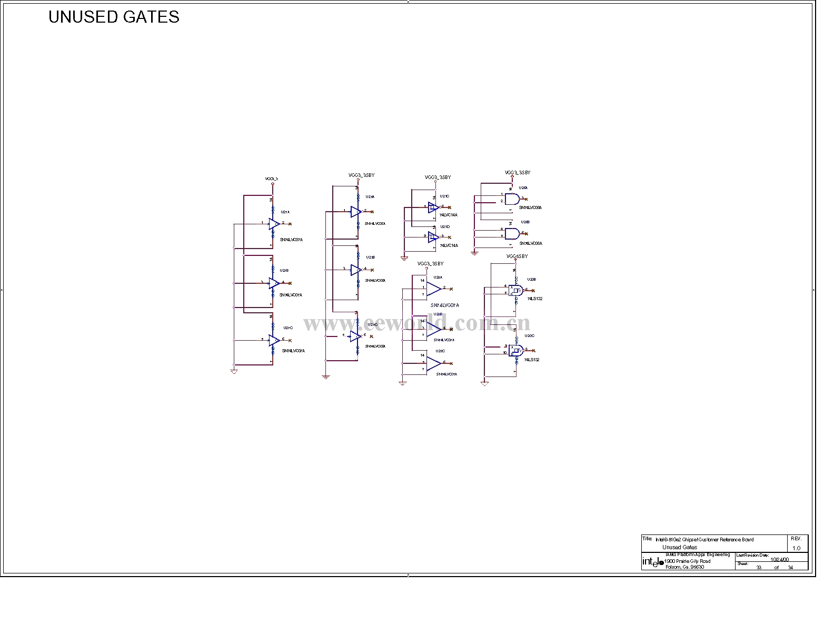The width and height of the screenshot is (834, 644).
Task: Click the Last Revision Date 10/24/00
Action: click(x=779, y=559)
